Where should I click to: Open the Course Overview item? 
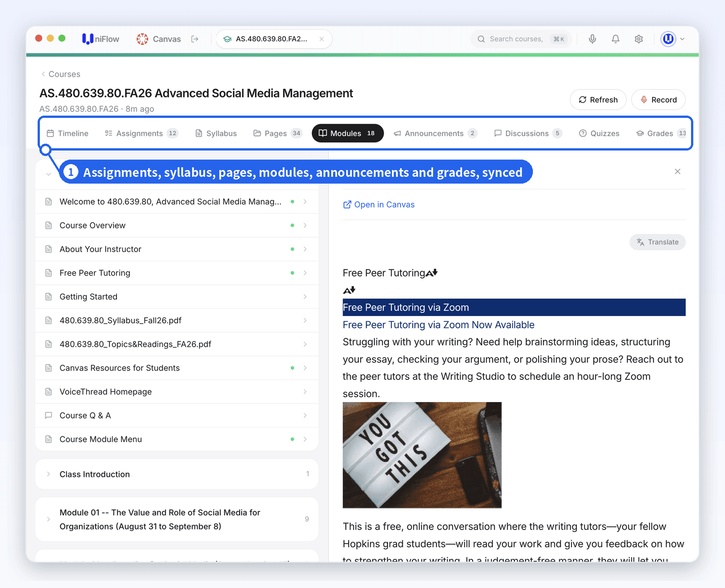177,225
